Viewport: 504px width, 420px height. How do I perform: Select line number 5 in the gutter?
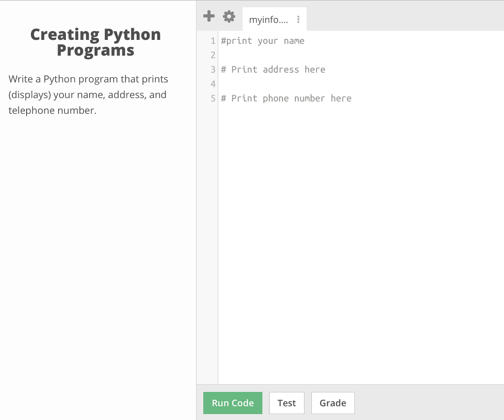tap(212, 98)
